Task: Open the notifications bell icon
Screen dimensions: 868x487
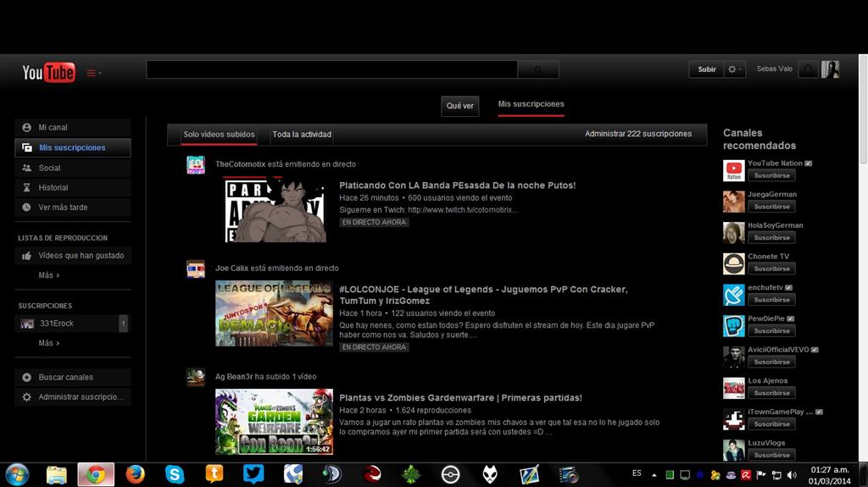Action: click(x=808, y=69)
